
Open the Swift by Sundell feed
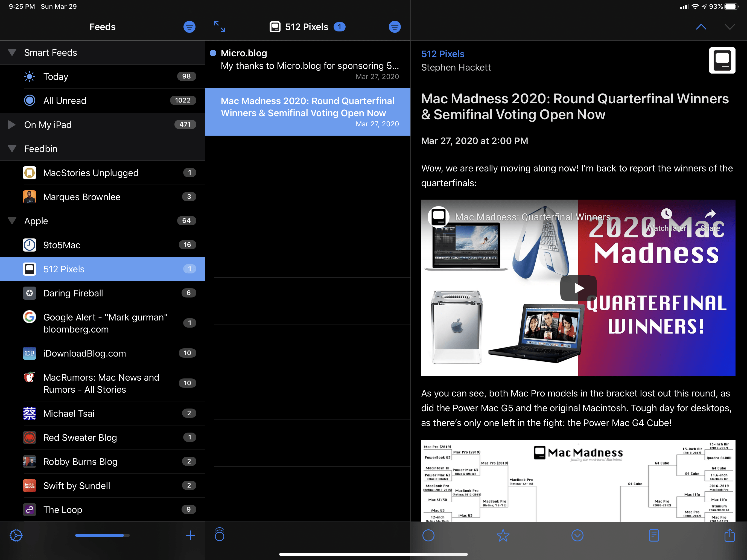[103, 485]
